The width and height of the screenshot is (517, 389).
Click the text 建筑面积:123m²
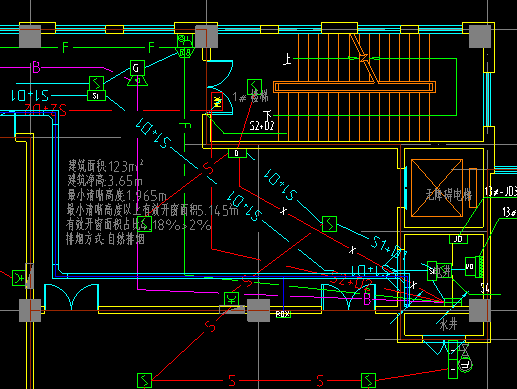tap(106, 166)
